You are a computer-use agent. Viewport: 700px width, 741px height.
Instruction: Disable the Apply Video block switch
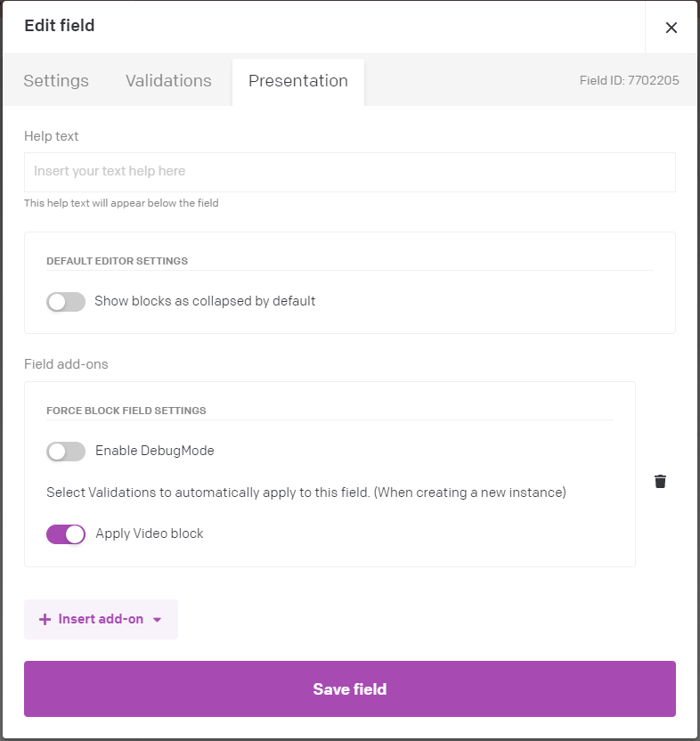pyautogui.click(x=66, y=534)
